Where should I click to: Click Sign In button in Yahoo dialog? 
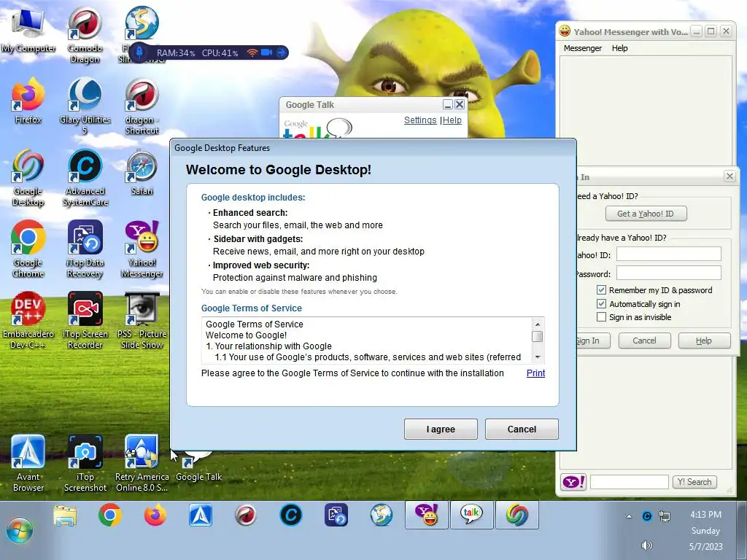[x=592, y=341]
